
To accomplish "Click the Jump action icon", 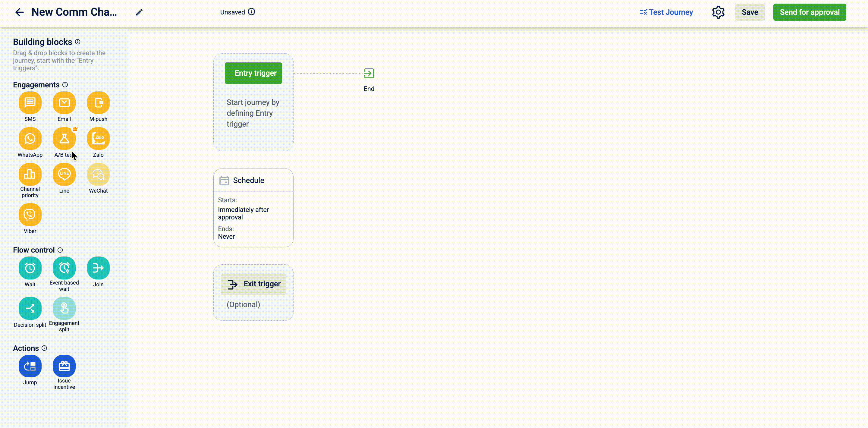I will (30, 366).
